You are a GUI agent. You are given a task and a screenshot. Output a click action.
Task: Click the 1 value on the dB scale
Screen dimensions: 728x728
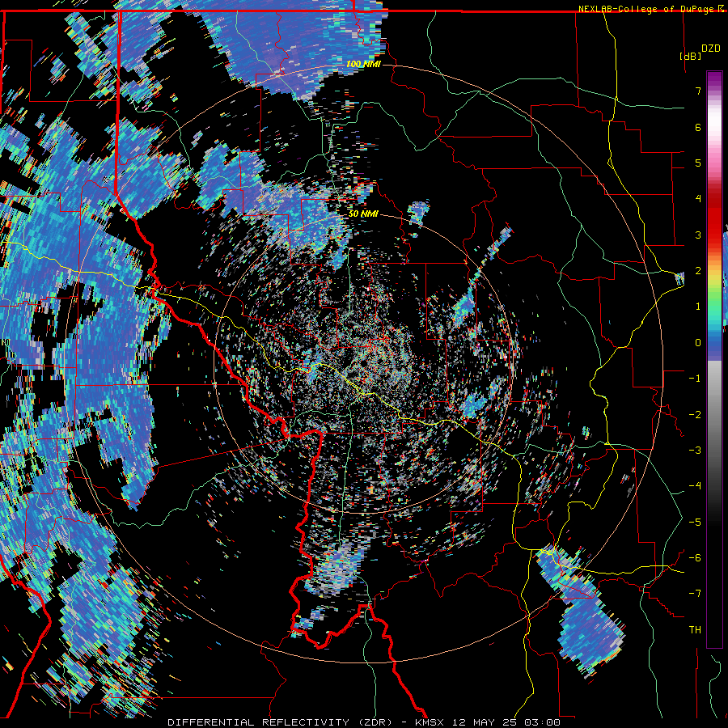point(698,307)
